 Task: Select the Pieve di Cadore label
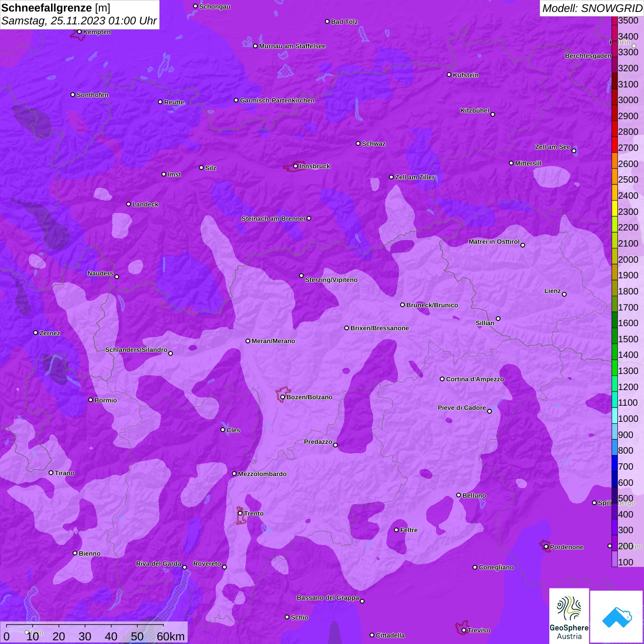(462, 408)
